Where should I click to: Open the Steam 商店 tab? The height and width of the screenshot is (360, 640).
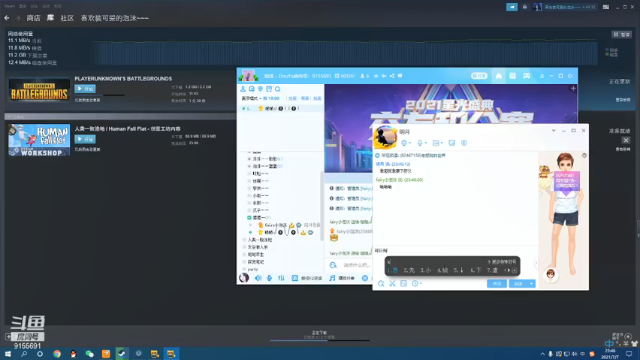pyautogui.click(x=33, y=18)
